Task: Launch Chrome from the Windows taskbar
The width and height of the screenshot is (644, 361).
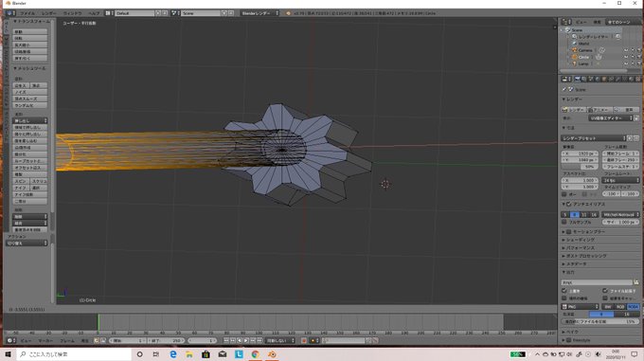Action: pos(255,354)
